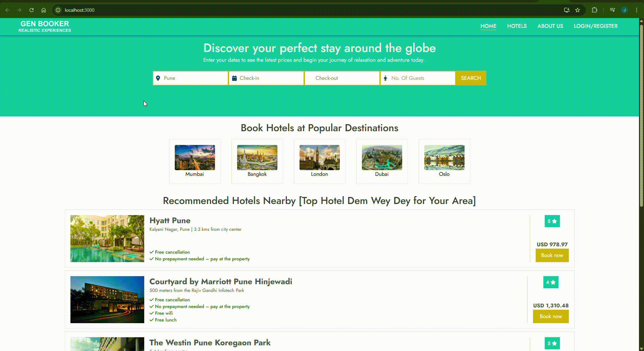
Task: Click the USD 1,310.48 price
Action: pos(551,306)
